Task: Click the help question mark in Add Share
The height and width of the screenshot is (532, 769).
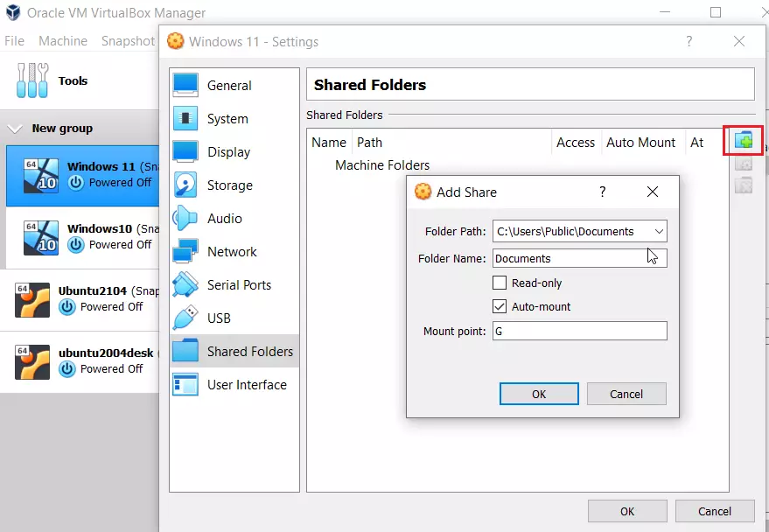Action: 603,192
